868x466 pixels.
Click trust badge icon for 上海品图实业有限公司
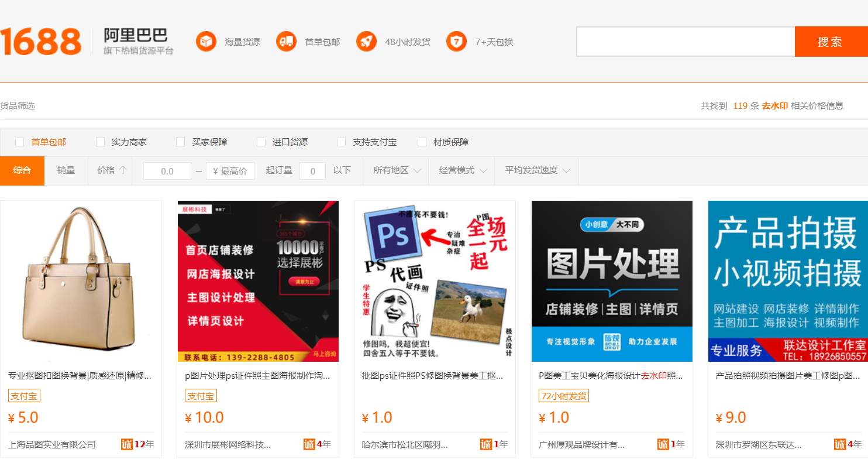127,444
